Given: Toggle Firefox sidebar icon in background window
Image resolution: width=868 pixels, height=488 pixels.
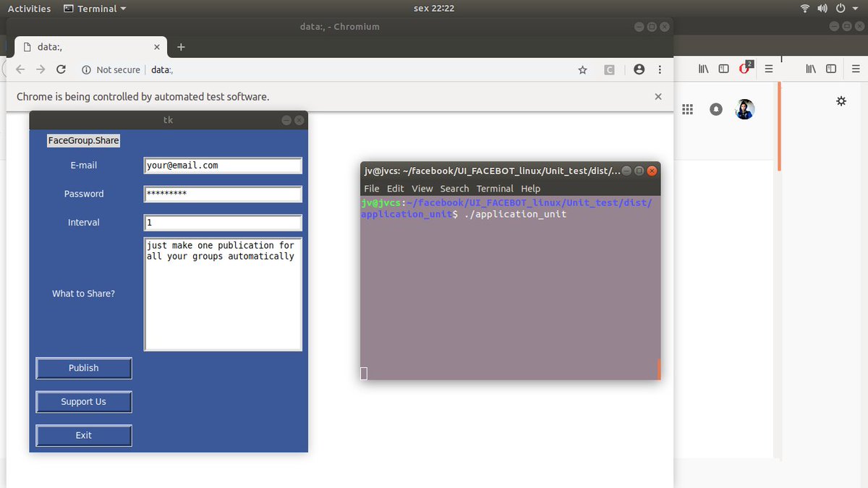Looking at the screenshot, I should (723, 69).
